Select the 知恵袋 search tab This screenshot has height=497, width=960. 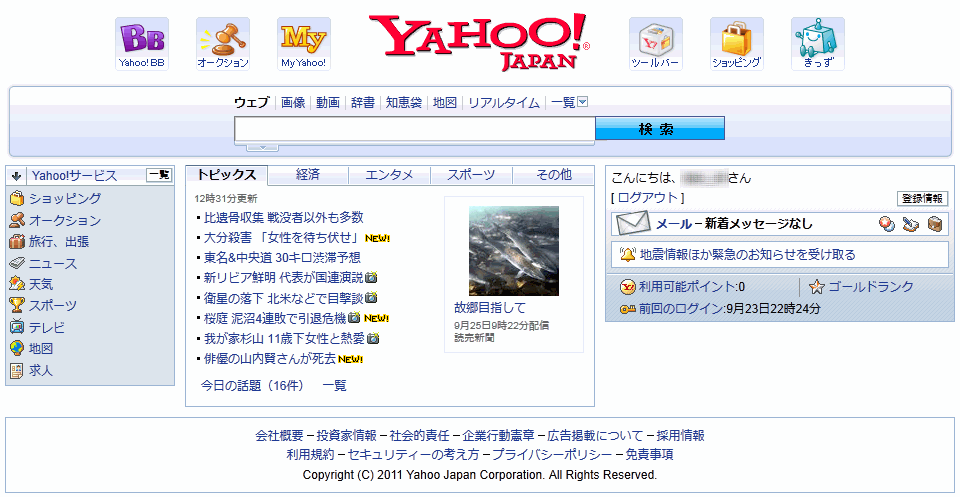(x=404, y=103)
